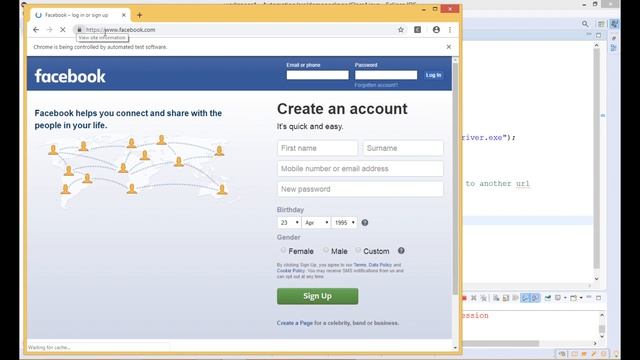This screenshot has width=640, height=360.
Task: Click the Chrome address bar URL
Action: click(x=120, y=29)
